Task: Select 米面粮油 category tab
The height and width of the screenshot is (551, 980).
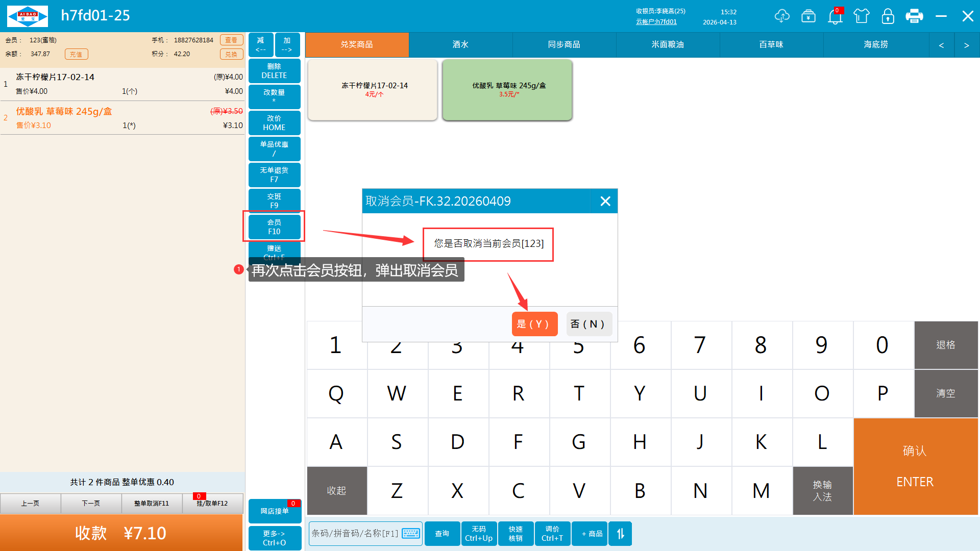Action: coord(667,45)
